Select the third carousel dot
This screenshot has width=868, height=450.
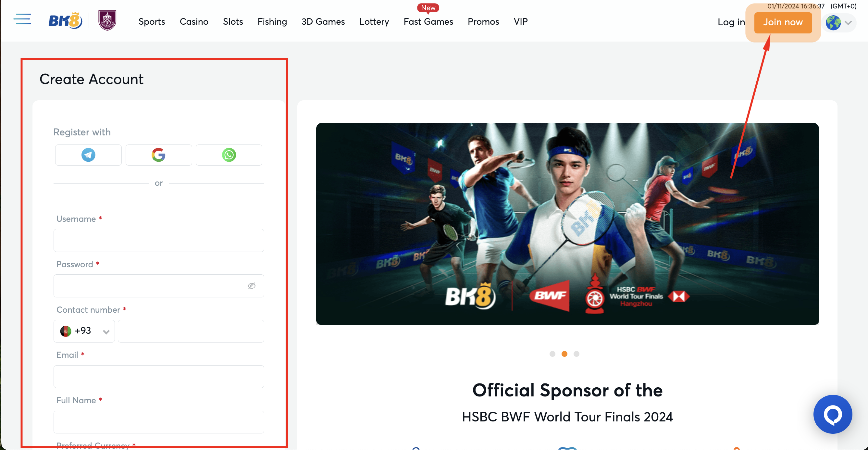pyautogui.click(x=577, y=354)
